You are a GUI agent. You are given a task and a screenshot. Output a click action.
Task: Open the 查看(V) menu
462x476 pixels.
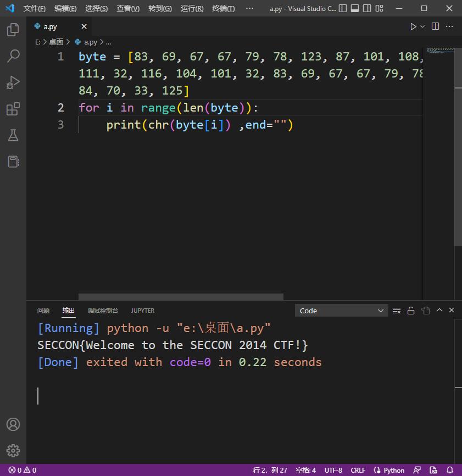tap(128, 8)
